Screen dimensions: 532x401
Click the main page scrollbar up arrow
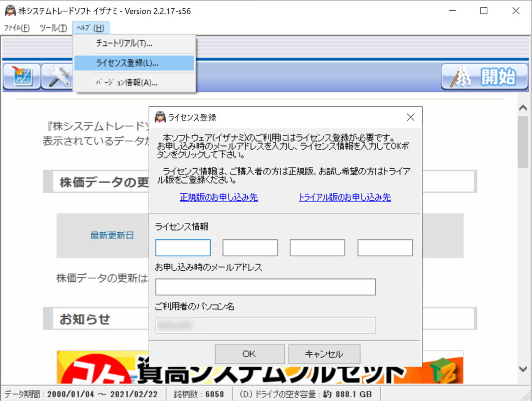tap(523, 108)
